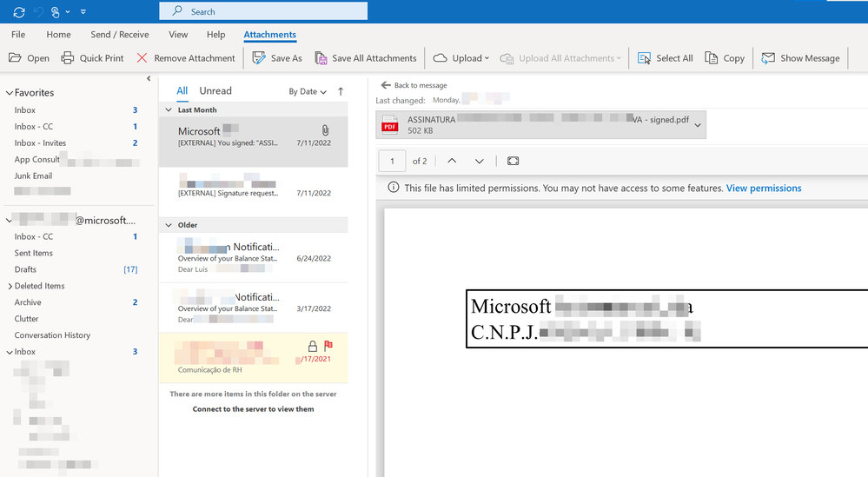The width and height of the screenshot is (868, 477).
Task: Open the attachment with Open button
Action: 30,58
